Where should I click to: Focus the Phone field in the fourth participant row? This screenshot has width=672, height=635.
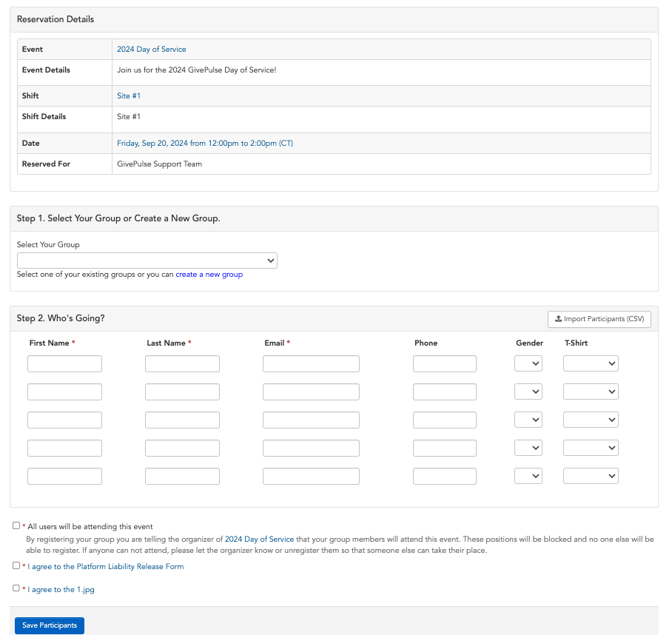tap(445, 448)
